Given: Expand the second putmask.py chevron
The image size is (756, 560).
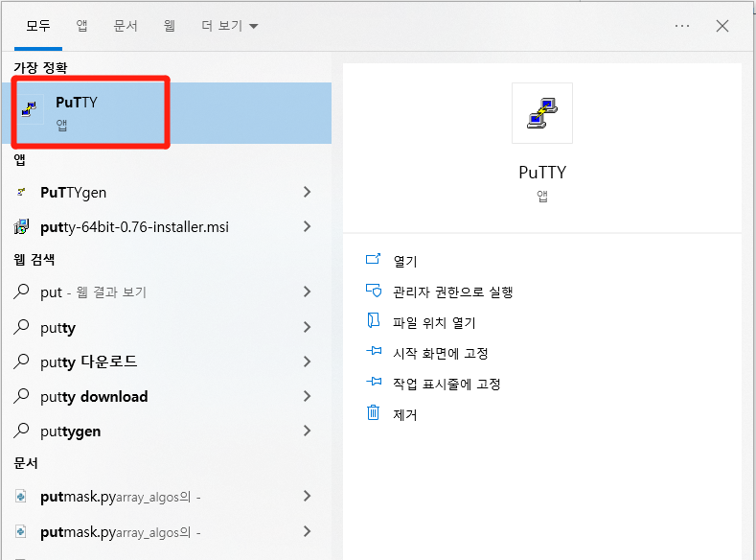Looking at the screenshot, I should 308,531.
